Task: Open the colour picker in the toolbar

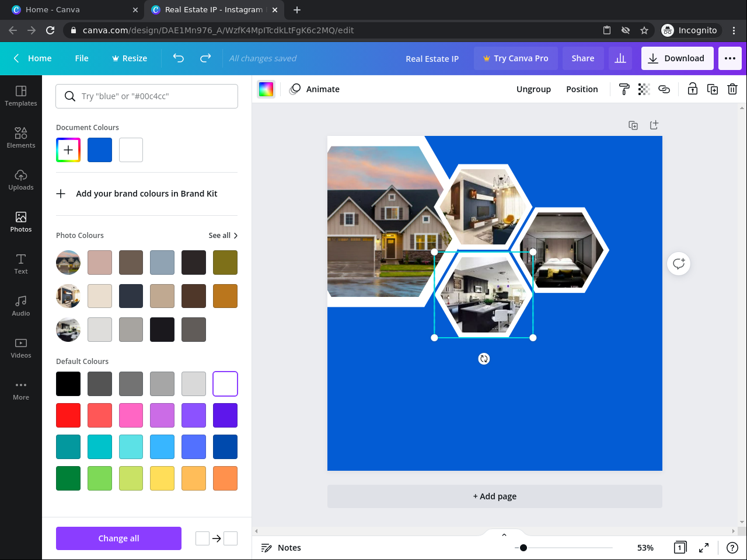Action: tap(266, 89)
